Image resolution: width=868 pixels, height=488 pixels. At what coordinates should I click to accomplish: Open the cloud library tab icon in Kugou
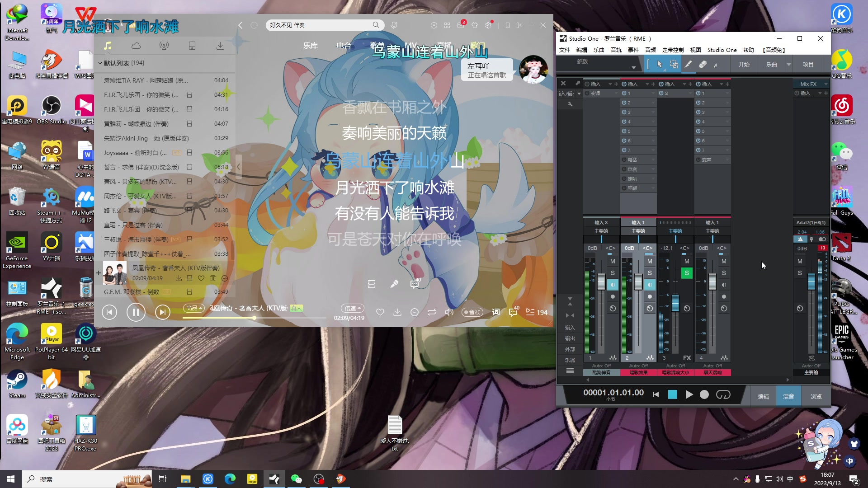136,46
